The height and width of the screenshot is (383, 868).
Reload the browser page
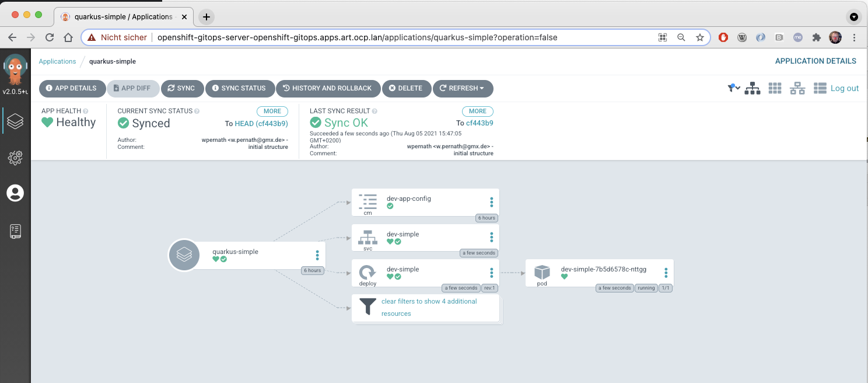point(50,37)
